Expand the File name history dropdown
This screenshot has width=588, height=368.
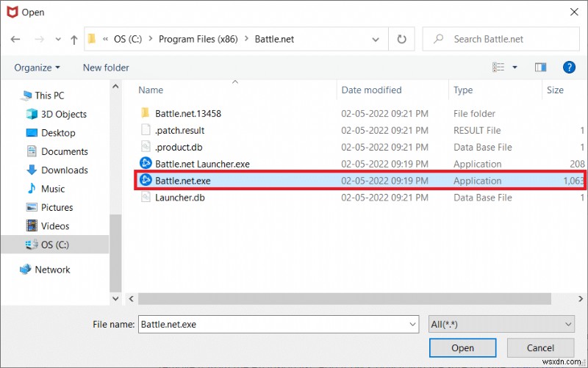pos(412,323)
